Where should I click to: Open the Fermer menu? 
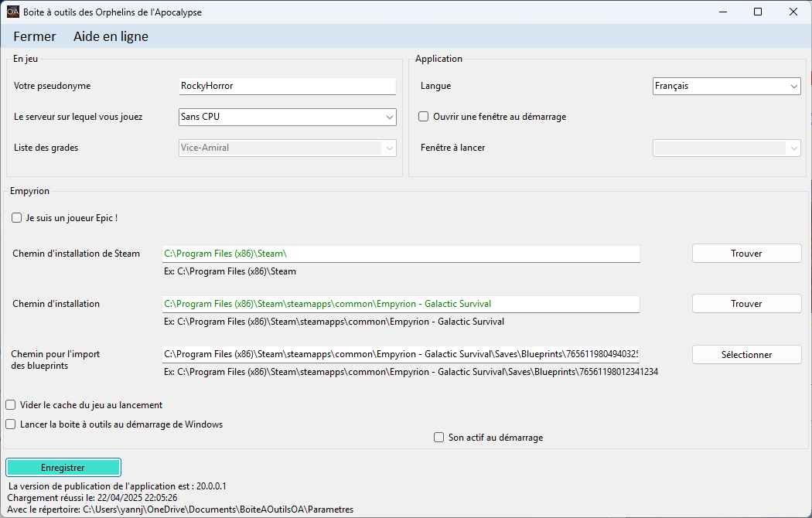coord(35,36)
